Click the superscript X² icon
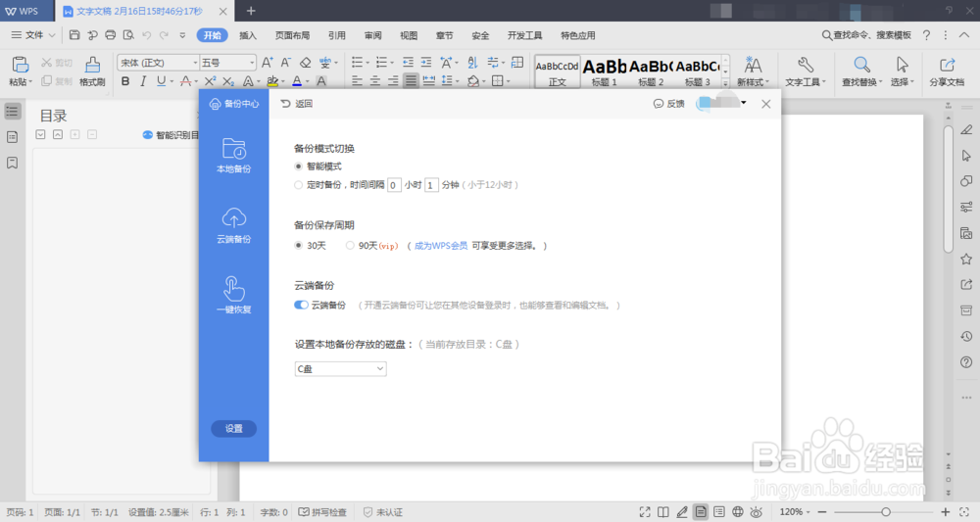Screen dimensions: 980x522 (210, 81)
